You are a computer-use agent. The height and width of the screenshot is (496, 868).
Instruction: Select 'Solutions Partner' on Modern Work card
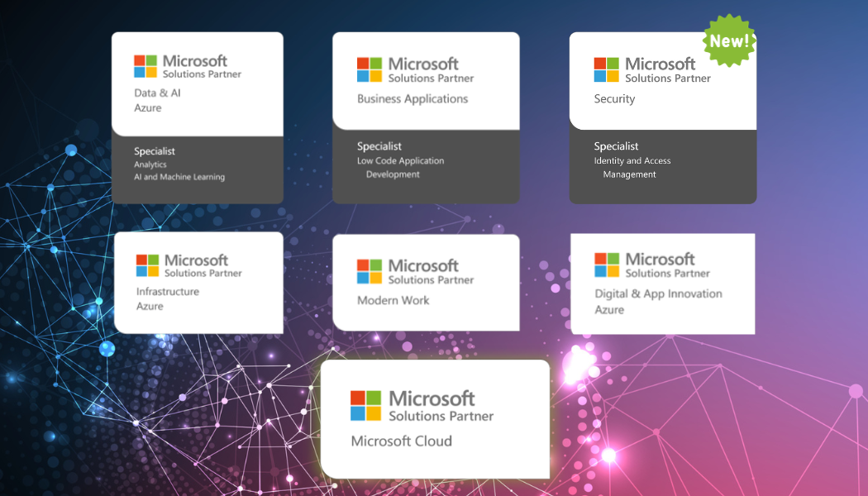(x=431, y=280)
